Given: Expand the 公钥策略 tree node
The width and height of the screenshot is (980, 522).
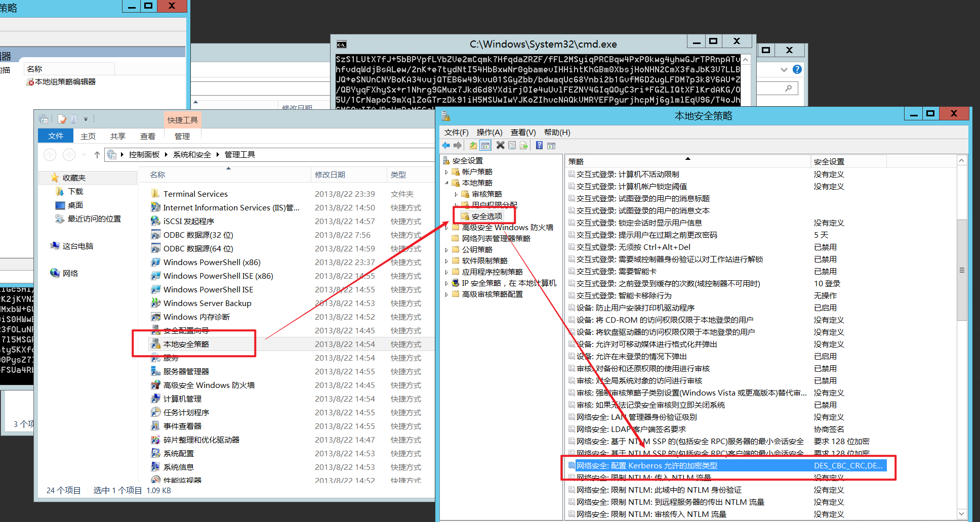Looking at the screenshot, I should [x=446, y=250].
